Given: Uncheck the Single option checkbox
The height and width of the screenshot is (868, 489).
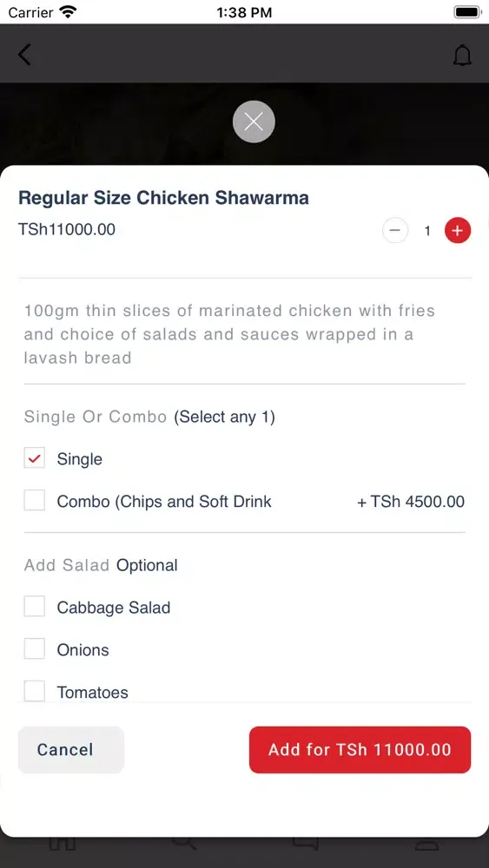Looking at the screenshot, I should [35, 458].
